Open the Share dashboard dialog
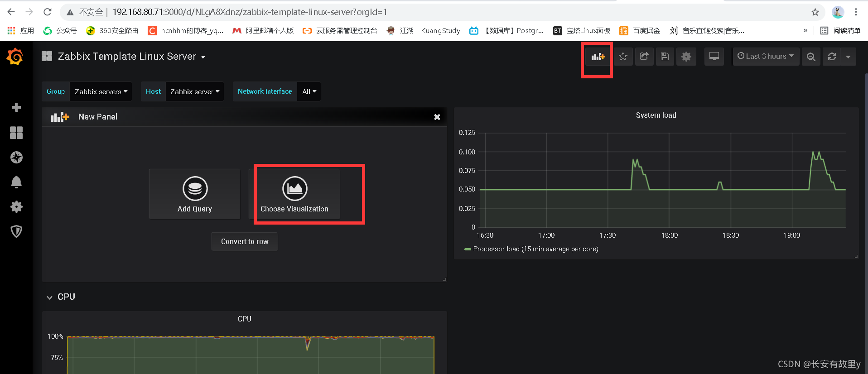This screenshot has width=868, height=374. tap(644, 57)
